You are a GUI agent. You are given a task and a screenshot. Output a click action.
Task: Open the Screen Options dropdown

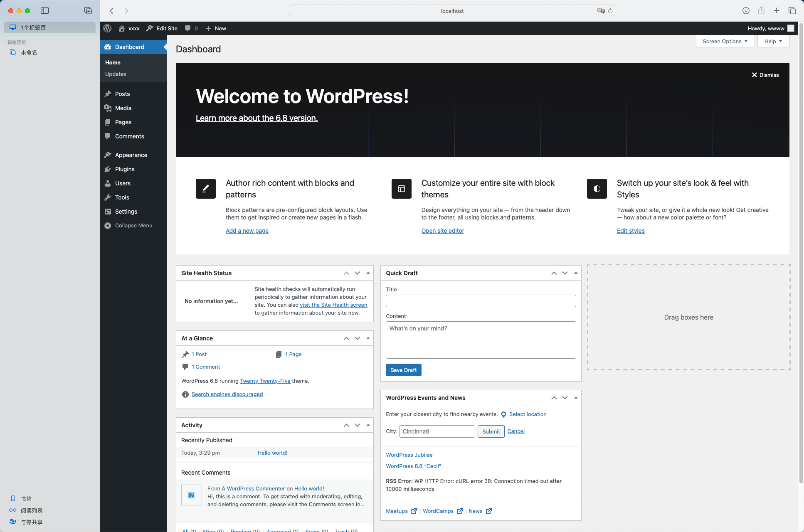pyautogui.click(x=725, y=41)
